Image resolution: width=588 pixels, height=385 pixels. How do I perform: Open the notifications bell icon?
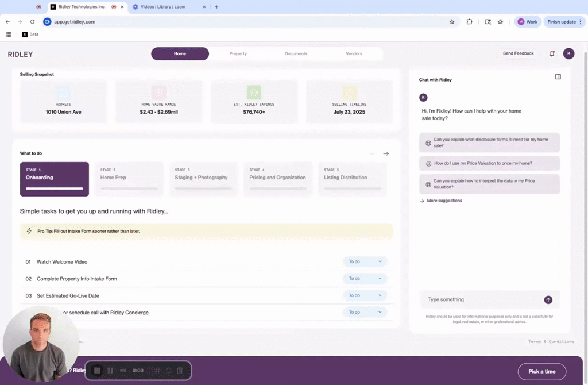[552, 53]
